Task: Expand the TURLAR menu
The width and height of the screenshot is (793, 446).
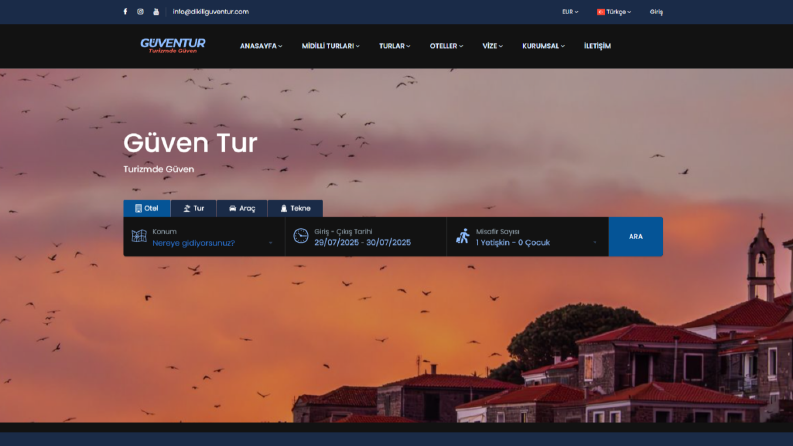Action: (394, 46)
